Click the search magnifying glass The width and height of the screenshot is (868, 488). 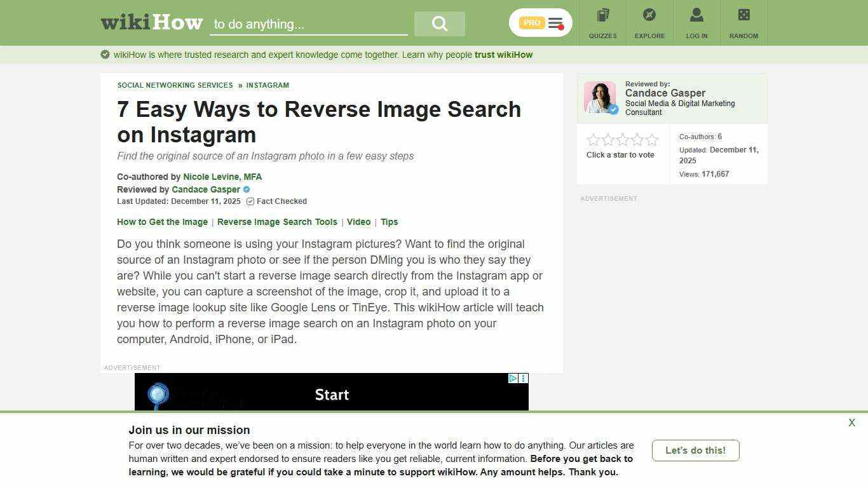pyautogui.click(x=439, y=24)
